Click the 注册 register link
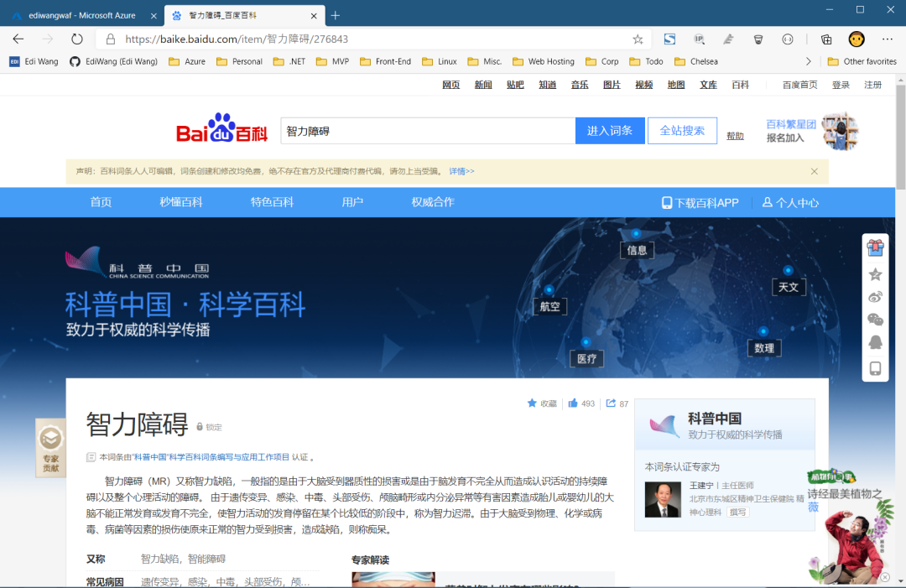The width and height of the screenshot is (906, 588). coord(873,85)
